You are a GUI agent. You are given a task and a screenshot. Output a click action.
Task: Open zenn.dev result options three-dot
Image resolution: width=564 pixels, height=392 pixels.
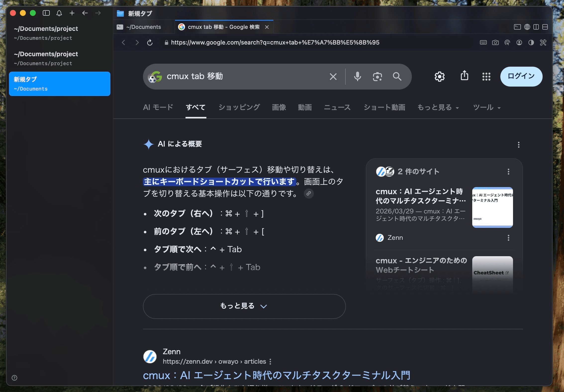point(270,362)
